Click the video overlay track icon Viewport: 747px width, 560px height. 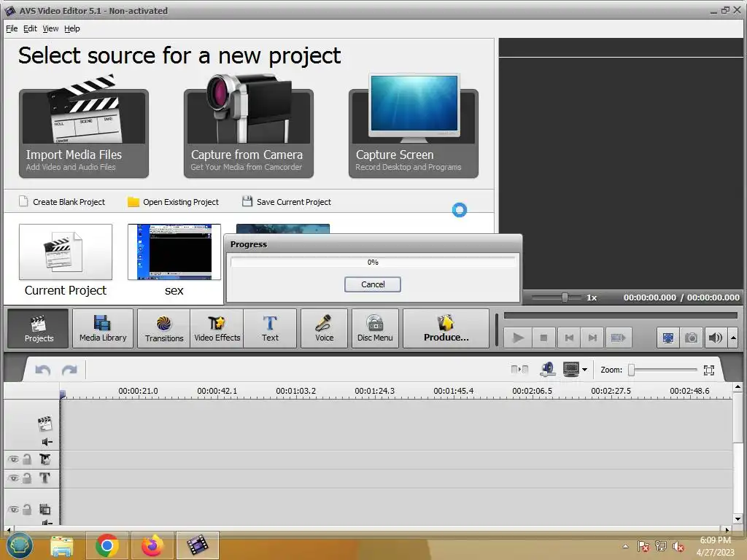coord(44,510)
